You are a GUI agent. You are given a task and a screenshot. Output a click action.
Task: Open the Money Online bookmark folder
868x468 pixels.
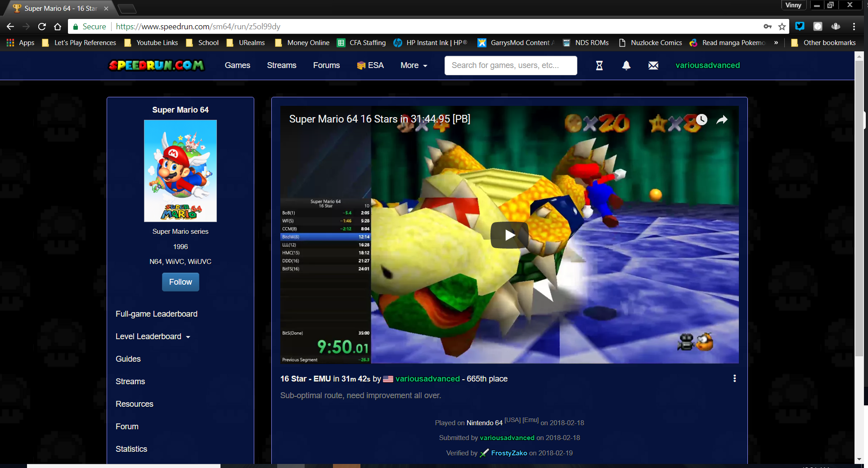pos(302,43)
